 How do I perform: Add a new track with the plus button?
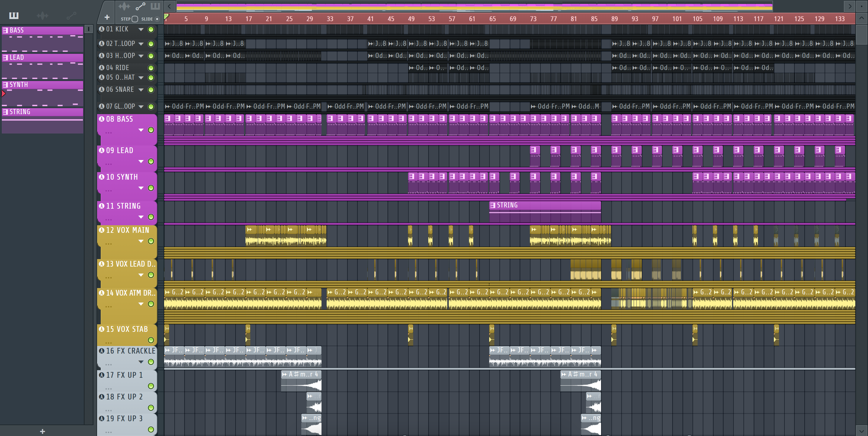[x=107, y=17]
